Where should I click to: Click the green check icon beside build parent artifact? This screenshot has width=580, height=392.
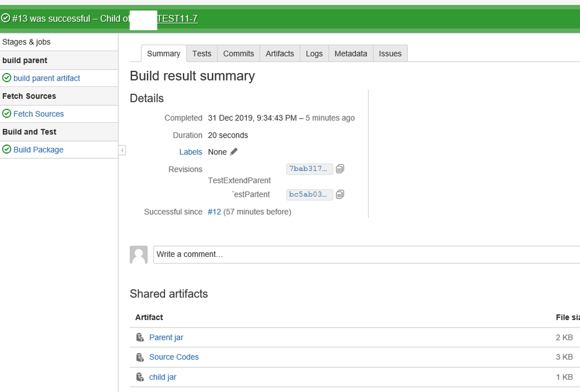click(6, 78)
